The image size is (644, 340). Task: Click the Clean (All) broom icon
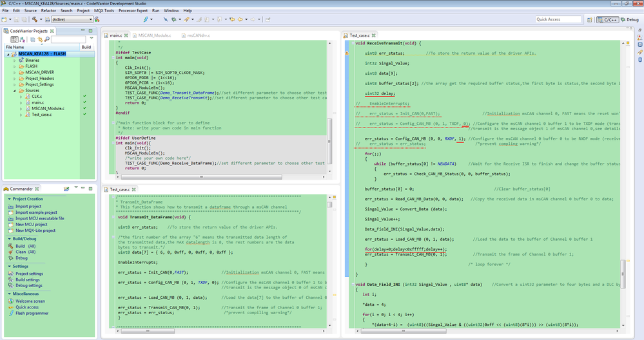(x=11, y=251)
